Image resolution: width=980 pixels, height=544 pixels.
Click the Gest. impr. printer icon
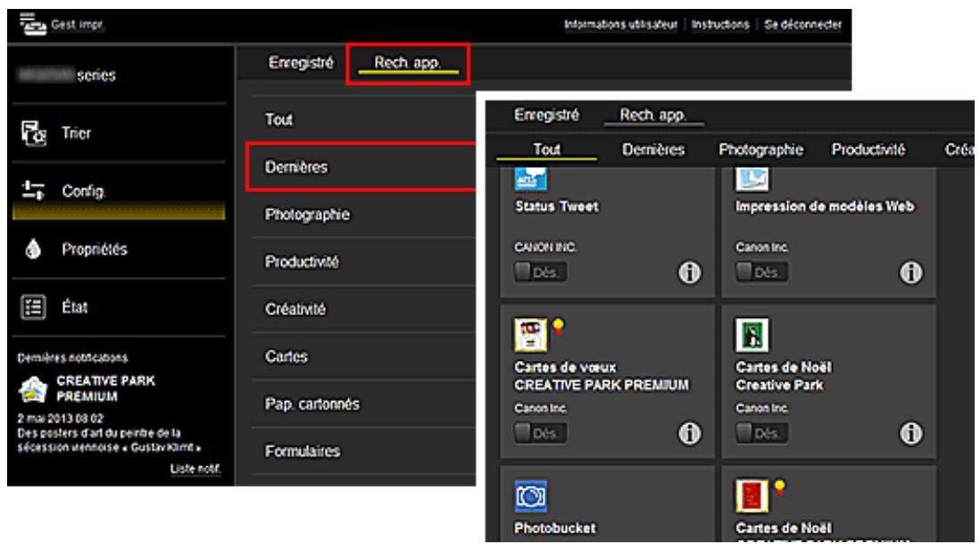click(32, 24)
